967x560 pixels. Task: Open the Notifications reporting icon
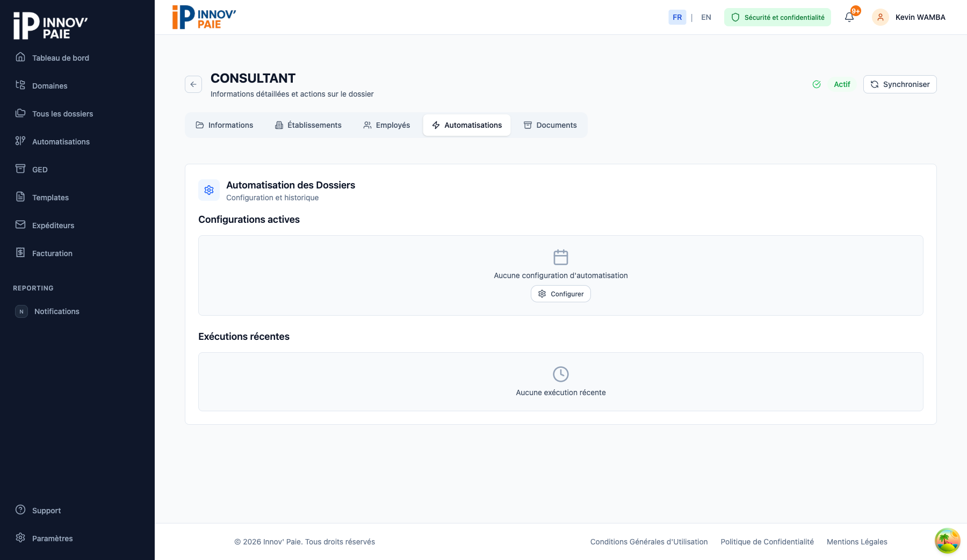pyautogui.click(x=20, y=311)
